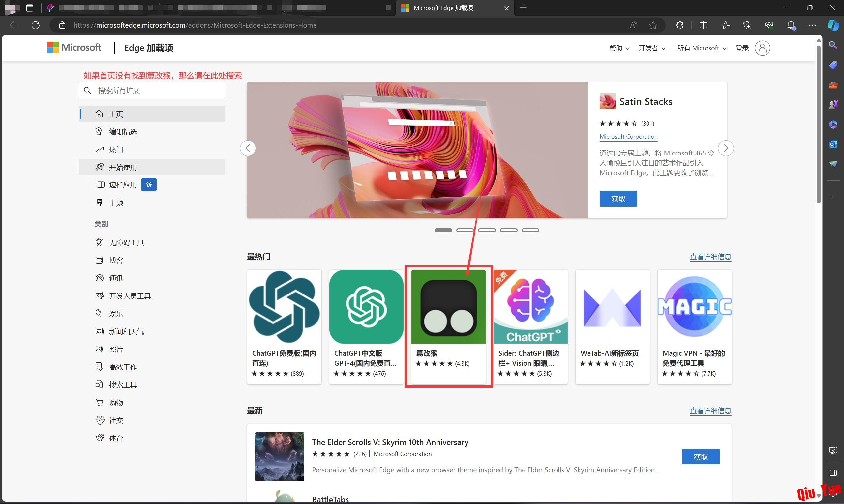Open Read aloud from address bar
844x504 pixels.
pyautogui.click(x=633, y=25)
